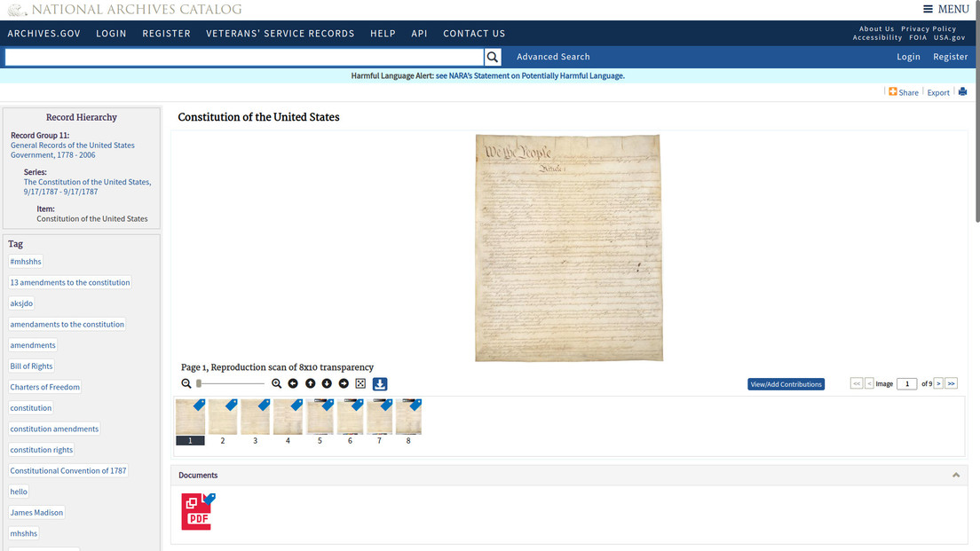
Task: Pan the image up with arrow
Action: click(310, 383)
